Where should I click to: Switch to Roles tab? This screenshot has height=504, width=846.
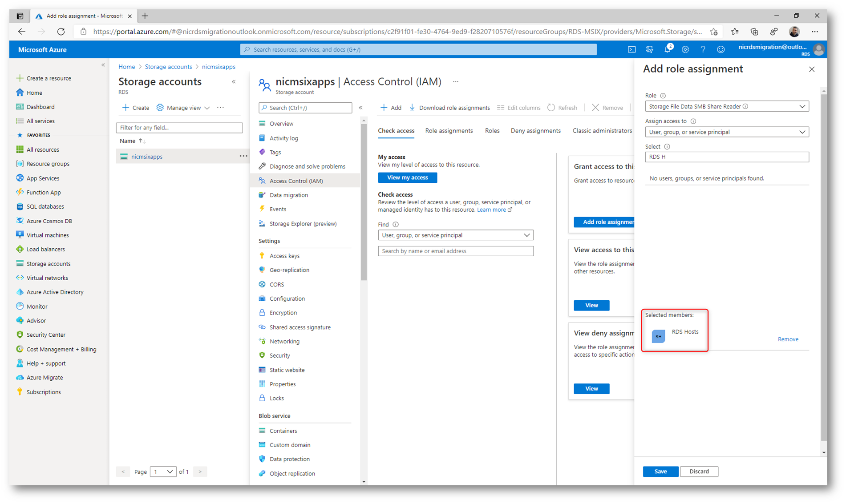(492, 131)
